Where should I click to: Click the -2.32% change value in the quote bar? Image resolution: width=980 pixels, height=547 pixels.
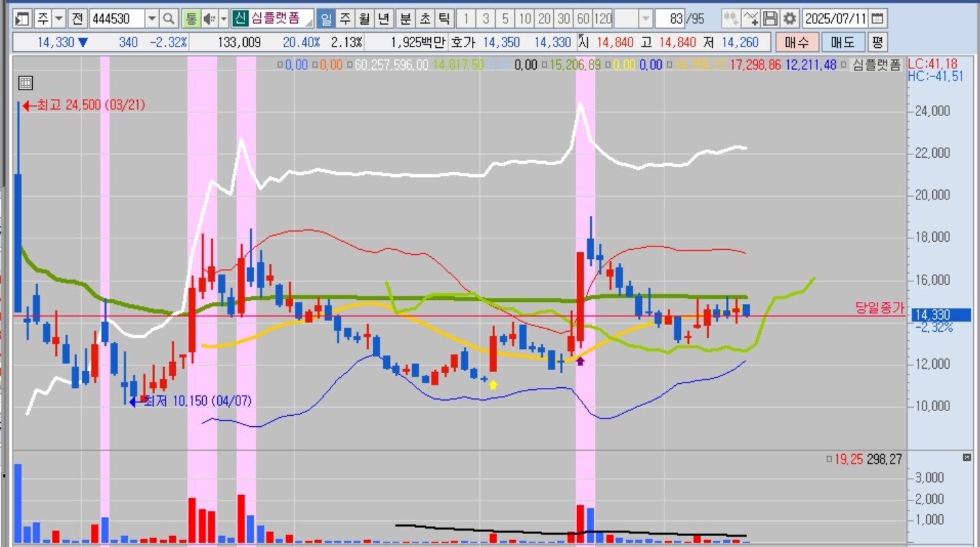tap(169, 42)
